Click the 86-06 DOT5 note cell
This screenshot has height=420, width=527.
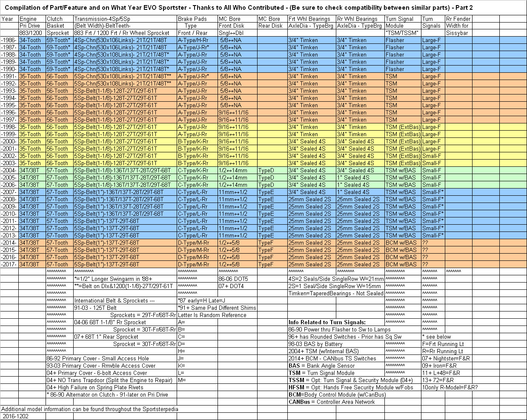(x=233, y=279)
